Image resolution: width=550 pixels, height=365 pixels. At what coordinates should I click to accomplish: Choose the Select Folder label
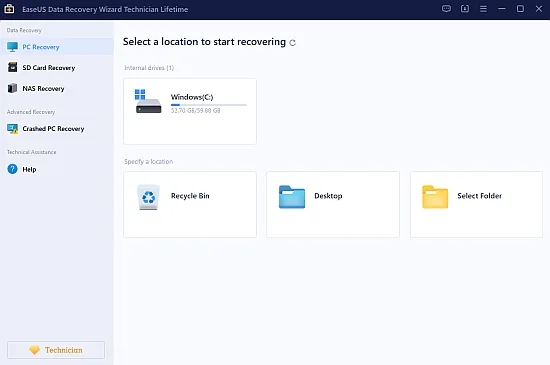479,196
